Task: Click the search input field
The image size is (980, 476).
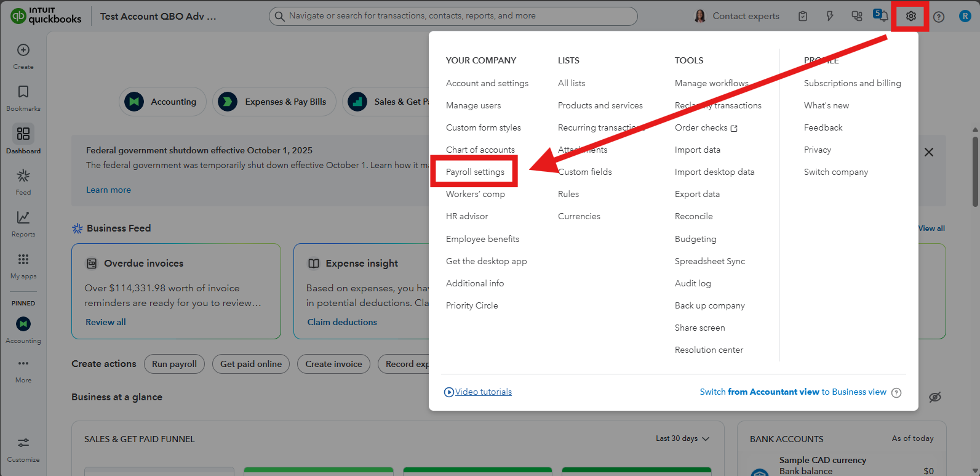Action: point(455,16)
